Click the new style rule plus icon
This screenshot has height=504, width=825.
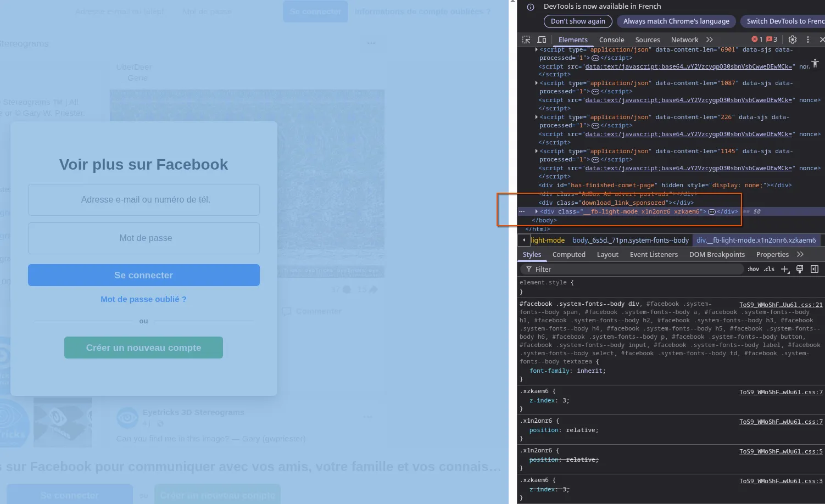point(785,269)
